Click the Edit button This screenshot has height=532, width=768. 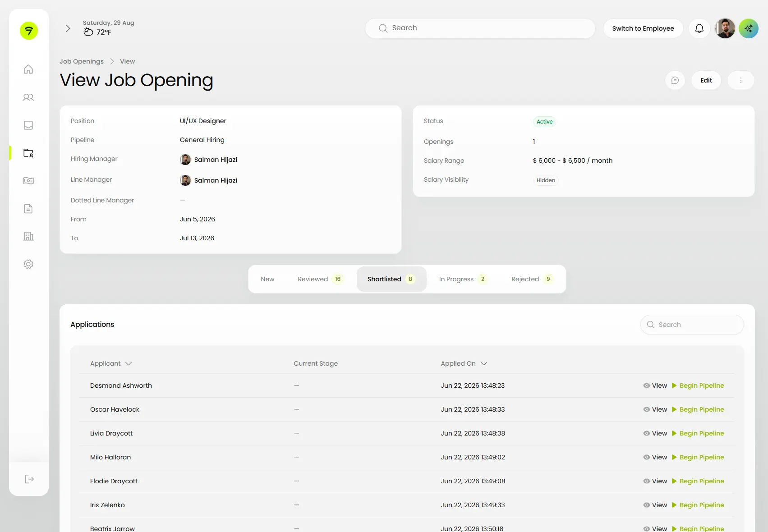[x=706, y=80]
